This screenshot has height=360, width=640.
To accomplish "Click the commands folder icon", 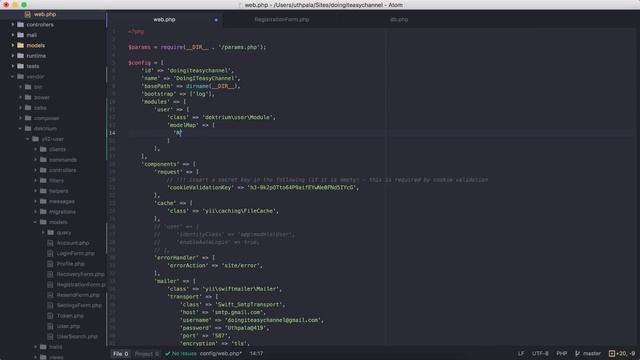I will (43, 160).
